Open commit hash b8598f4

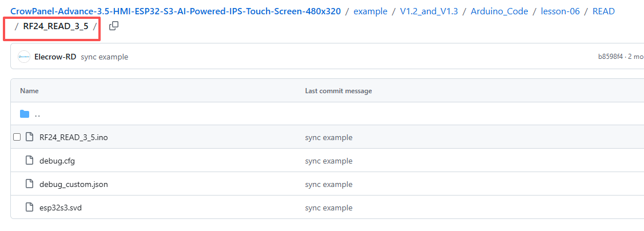pos(610,57)
